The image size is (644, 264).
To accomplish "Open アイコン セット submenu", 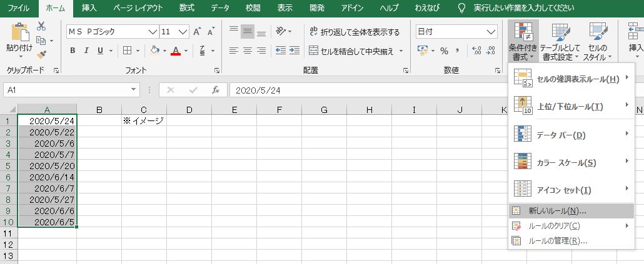I will [x=571, y=190].
